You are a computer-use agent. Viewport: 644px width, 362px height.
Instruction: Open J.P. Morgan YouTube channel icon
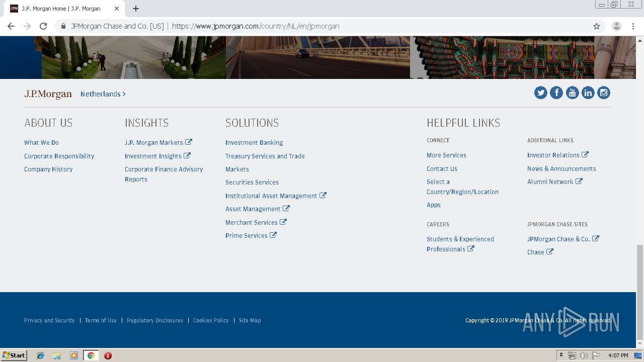click(x=572, y=93)
